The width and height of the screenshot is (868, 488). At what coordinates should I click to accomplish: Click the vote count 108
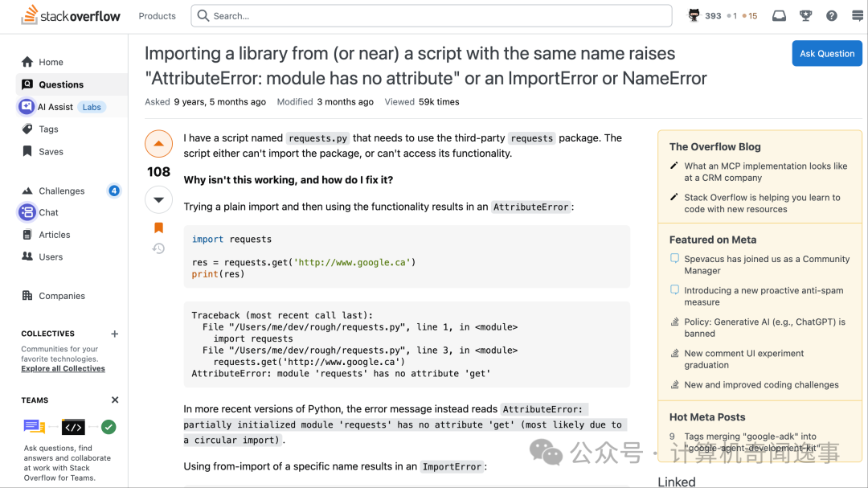click(x=158, y=172)
